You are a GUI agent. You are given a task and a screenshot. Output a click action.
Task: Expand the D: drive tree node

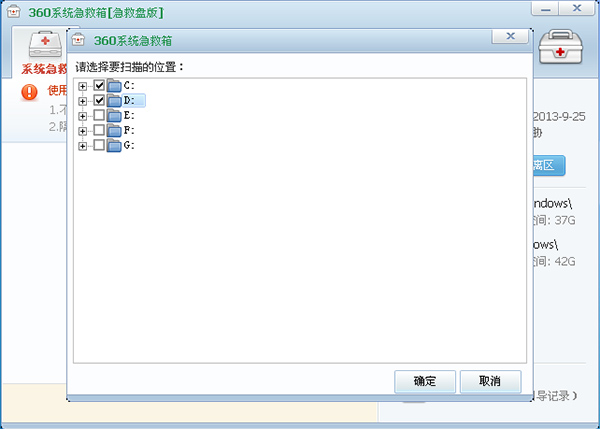(82, 101)
